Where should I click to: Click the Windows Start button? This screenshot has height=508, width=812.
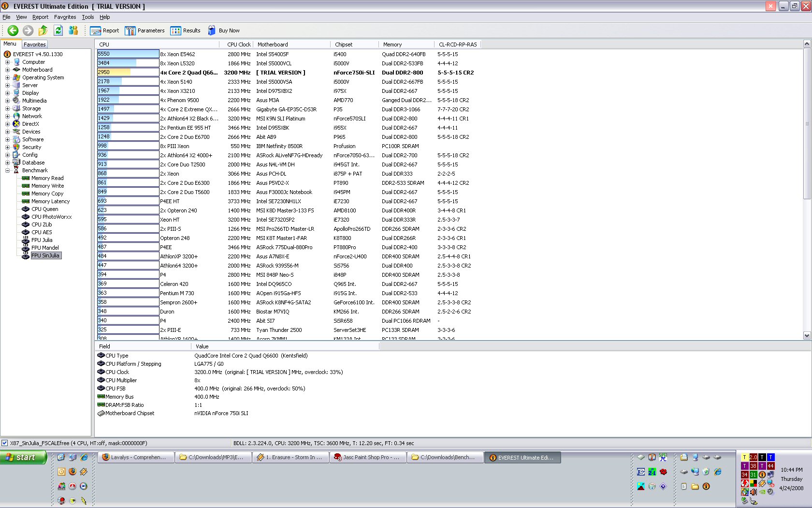[x=24, y=457]
